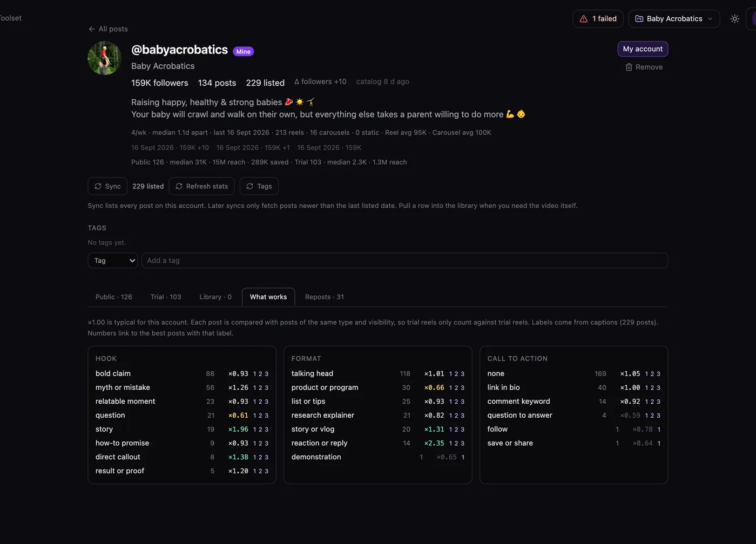
Task: Click the CALL TO ACTION panel heading
Action: pyautogui.click(x=518, y=359)
